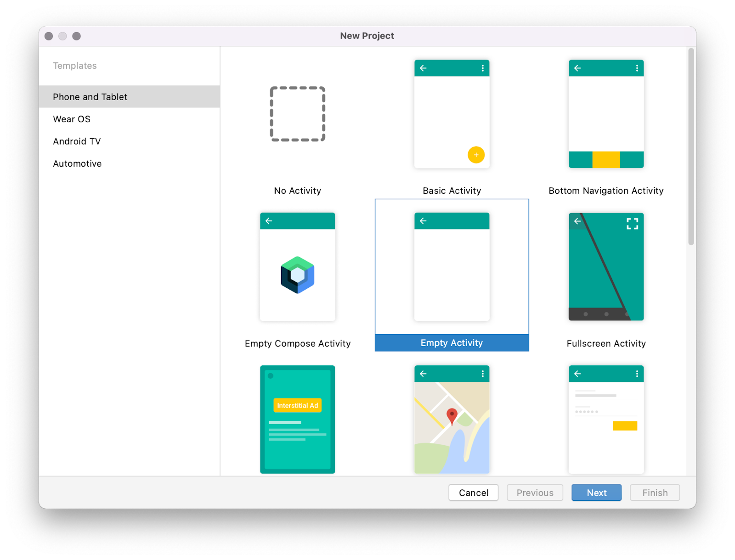Choose the Fullscreen Activity template
Viewport: 735px width, 560px height.
(x=606, y=267)
